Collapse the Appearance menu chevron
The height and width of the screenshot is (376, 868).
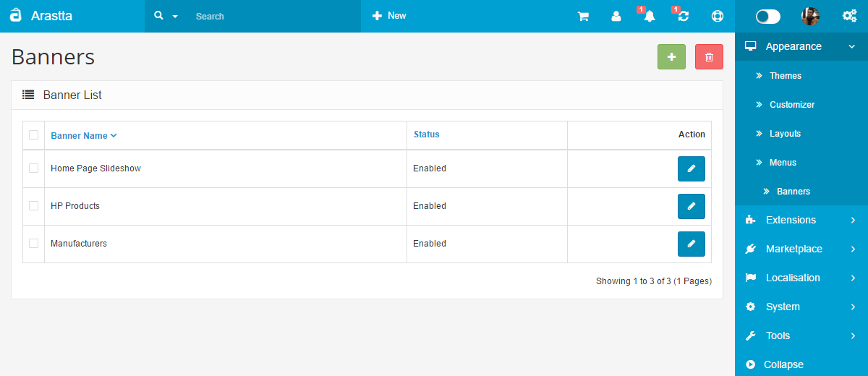(x=853, y=46)
